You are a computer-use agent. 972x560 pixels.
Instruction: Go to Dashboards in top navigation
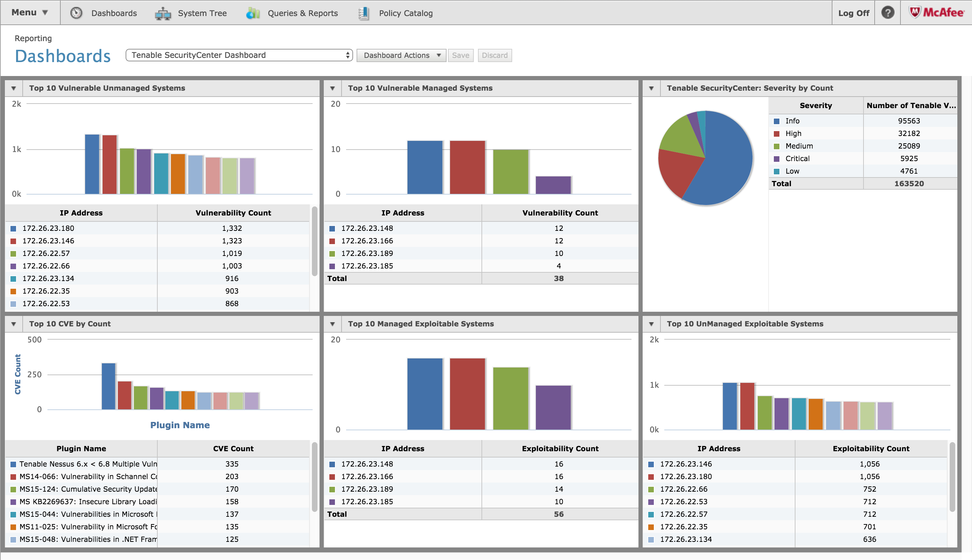click(114, 13)
